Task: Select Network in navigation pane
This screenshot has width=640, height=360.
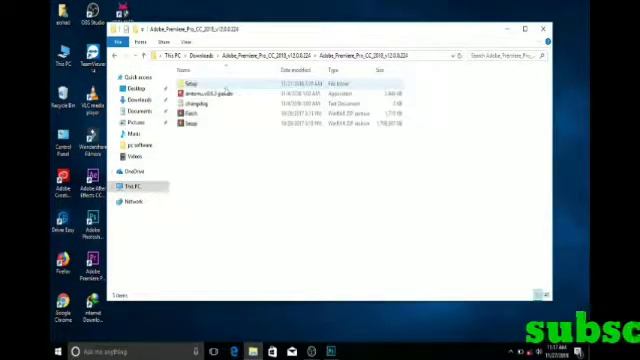Action: [133, 202]
